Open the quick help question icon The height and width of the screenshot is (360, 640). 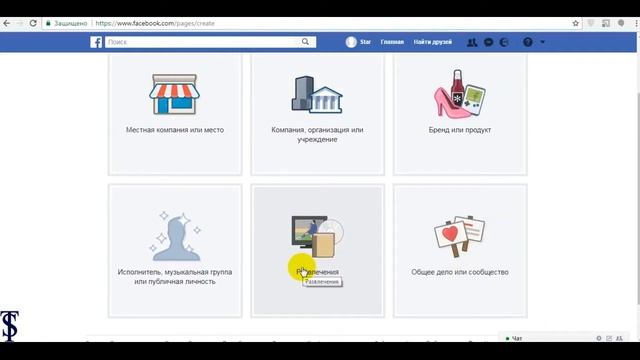tap(528, 42)
